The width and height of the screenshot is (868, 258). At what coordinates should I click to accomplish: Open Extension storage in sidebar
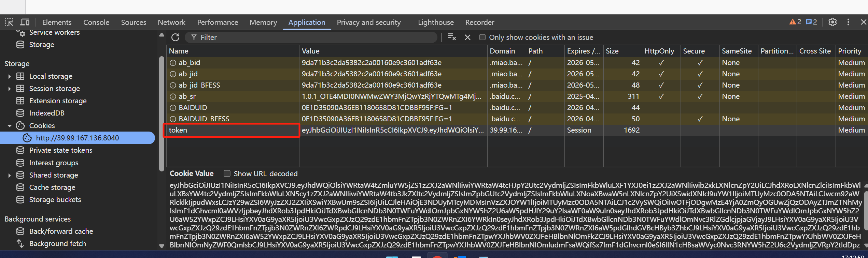coord(58,101)
